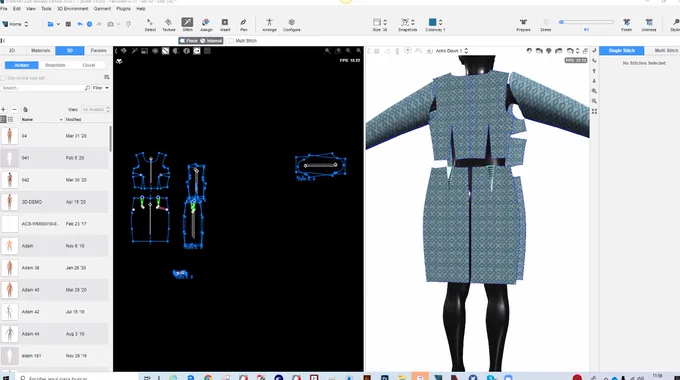Open the Snapshots selector in the toolbar
The height and width of the screenshot is (380, 680).
click(x=407, y=25)
